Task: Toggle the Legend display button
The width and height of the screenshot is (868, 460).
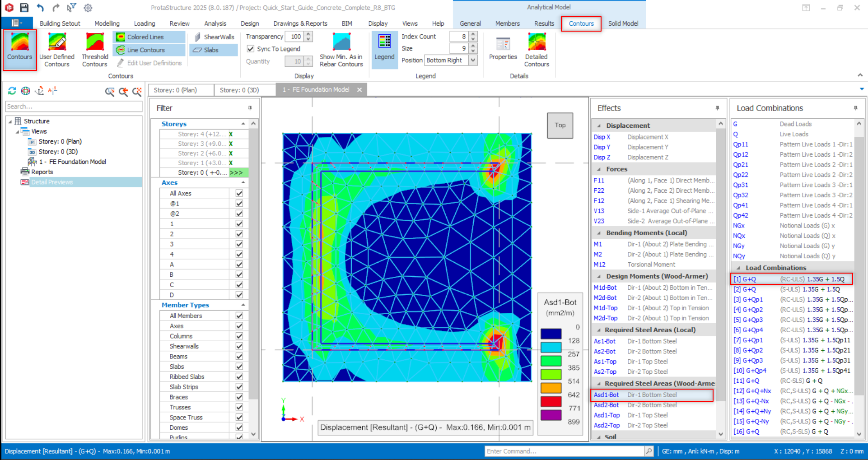Action: [384, 48]
